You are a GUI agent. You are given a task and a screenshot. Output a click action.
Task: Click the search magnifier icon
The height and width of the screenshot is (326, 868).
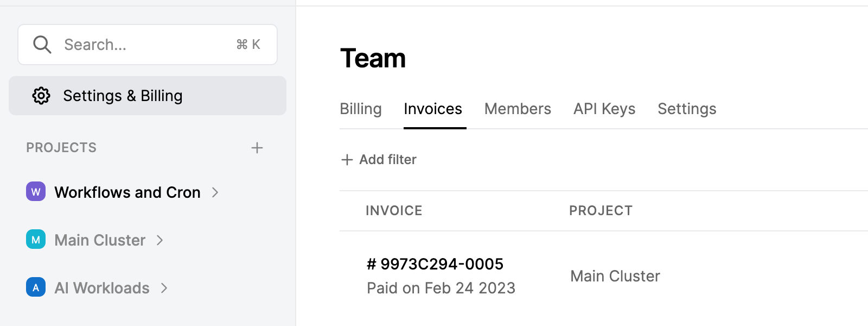[42, 45]
